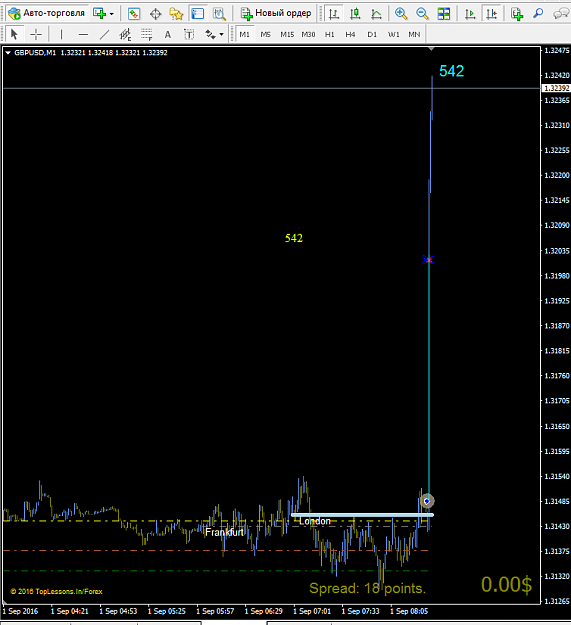Click the current price tag 1.32392
Image resolution: width=571 pixels, height=625 pixels.
coord(557,88)
